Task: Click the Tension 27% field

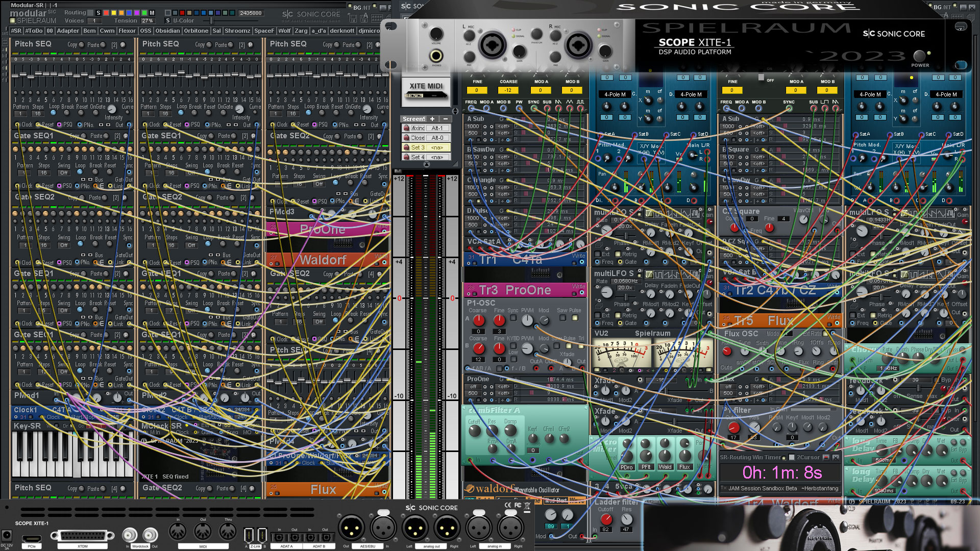Action: tap(148, 20)
